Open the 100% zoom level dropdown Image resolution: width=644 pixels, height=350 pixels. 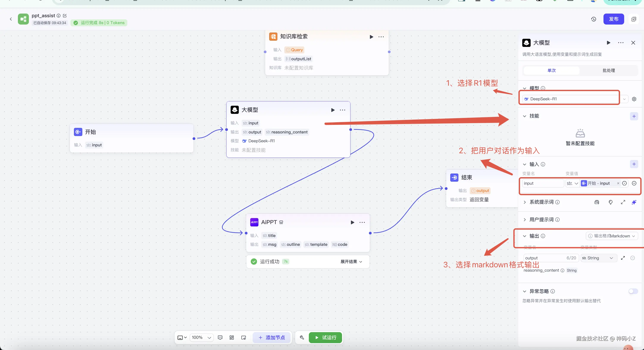pyautogui.click(x=202, y=338)
